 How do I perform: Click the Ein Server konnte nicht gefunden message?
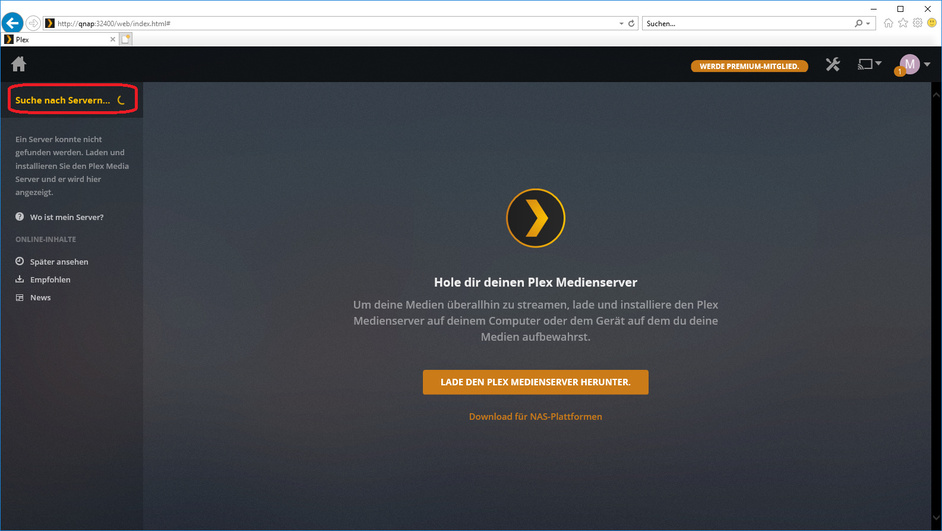point(72,166)
